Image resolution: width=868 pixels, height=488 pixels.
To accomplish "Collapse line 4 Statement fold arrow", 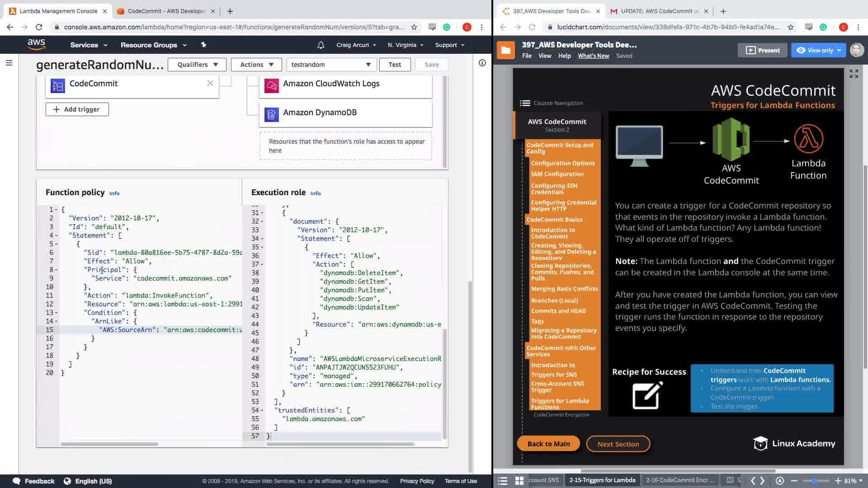I will pos(56,235).
